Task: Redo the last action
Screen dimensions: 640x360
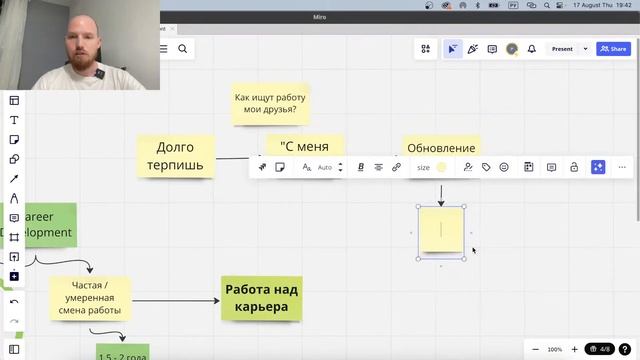Action: coord(14,322)
